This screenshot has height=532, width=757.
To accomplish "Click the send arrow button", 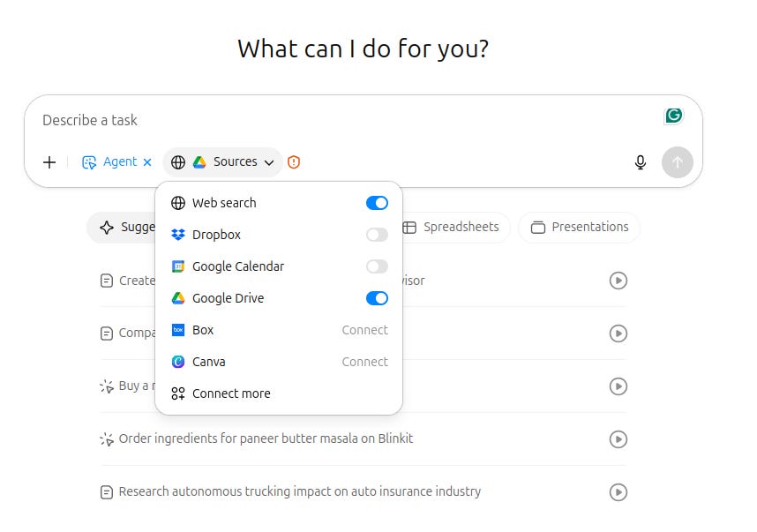I will point(678,162).
